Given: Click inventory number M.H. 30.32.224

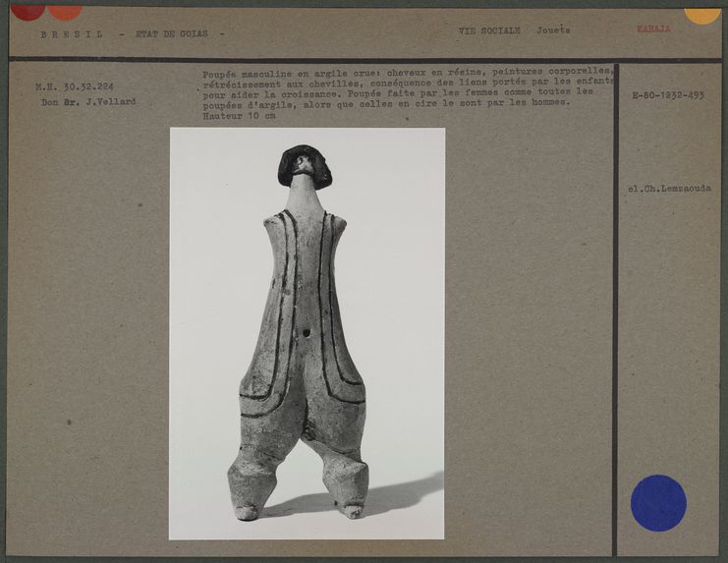Looking at the screenshot, I should click(x=74, y=86).
